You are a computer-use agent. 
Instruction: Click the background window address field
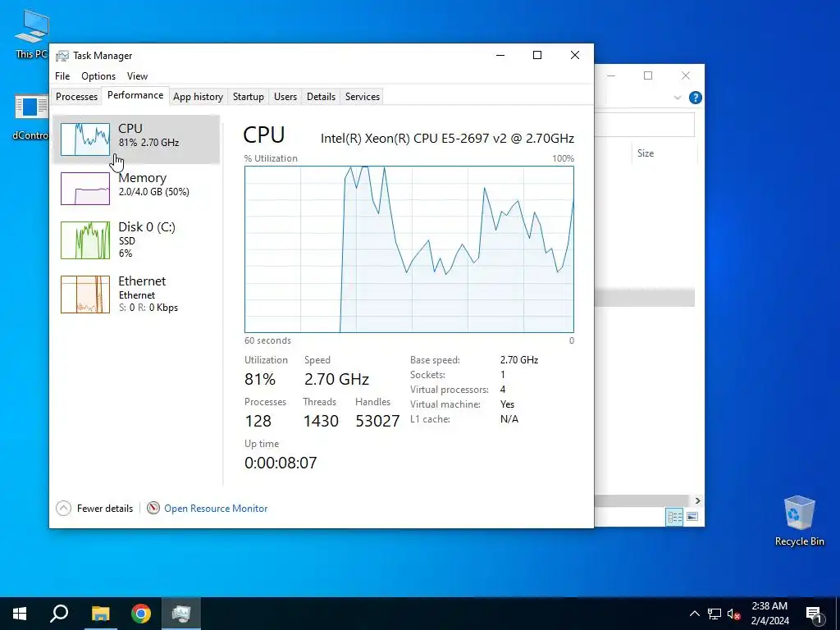[x=645, y=125]
